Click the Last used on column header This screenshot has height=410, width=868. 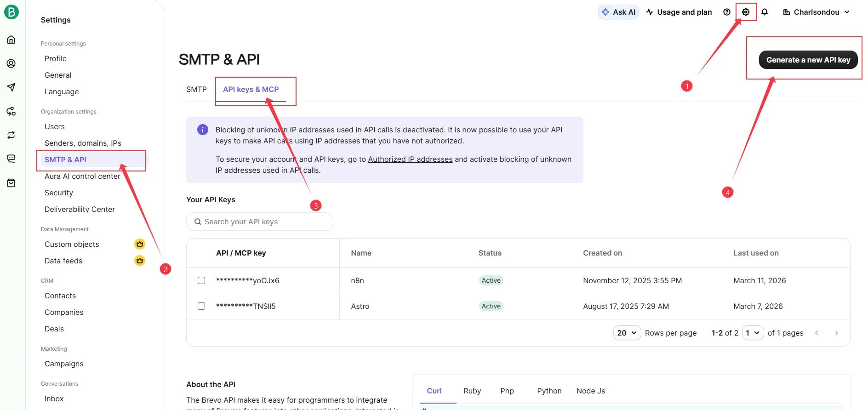click(x=756, y=253)
